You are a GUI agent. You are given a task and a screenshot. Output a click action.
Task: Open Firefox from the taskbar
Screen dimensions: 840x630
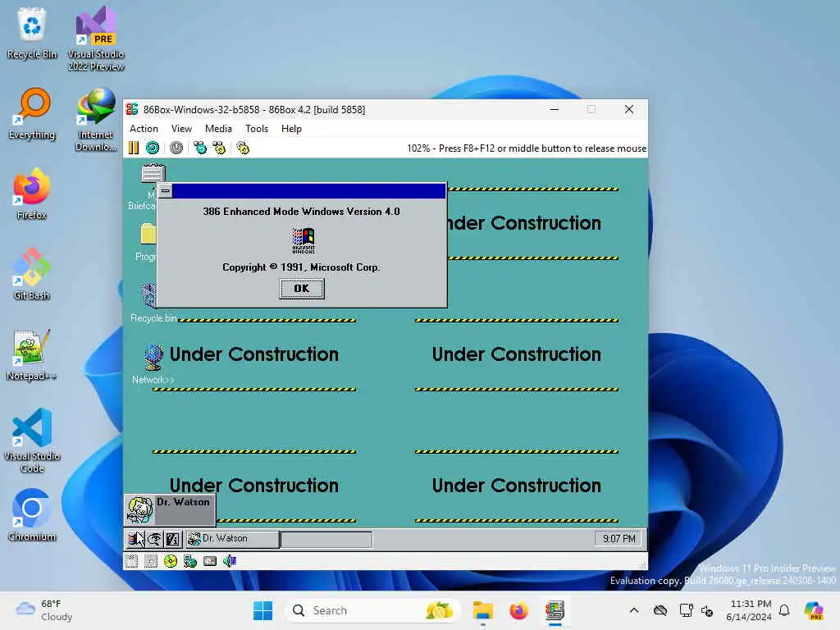(x=518, y=610)
